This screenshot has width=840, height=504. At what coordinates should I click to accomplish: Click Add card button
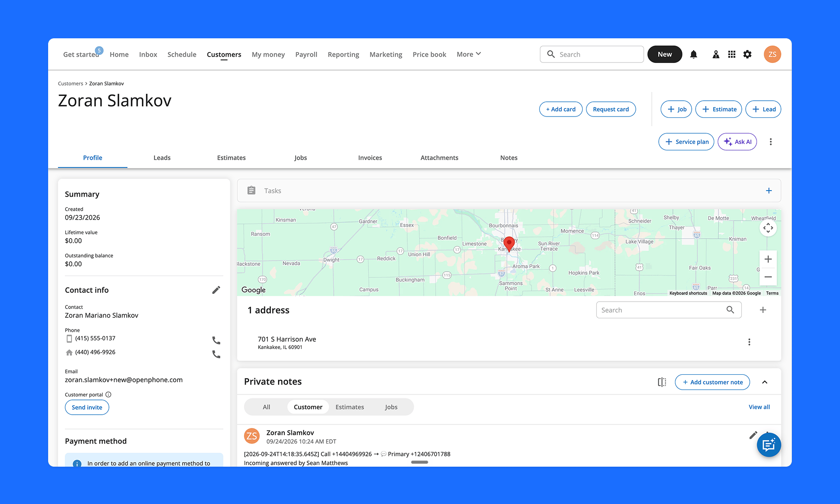[x=561, y=110]
